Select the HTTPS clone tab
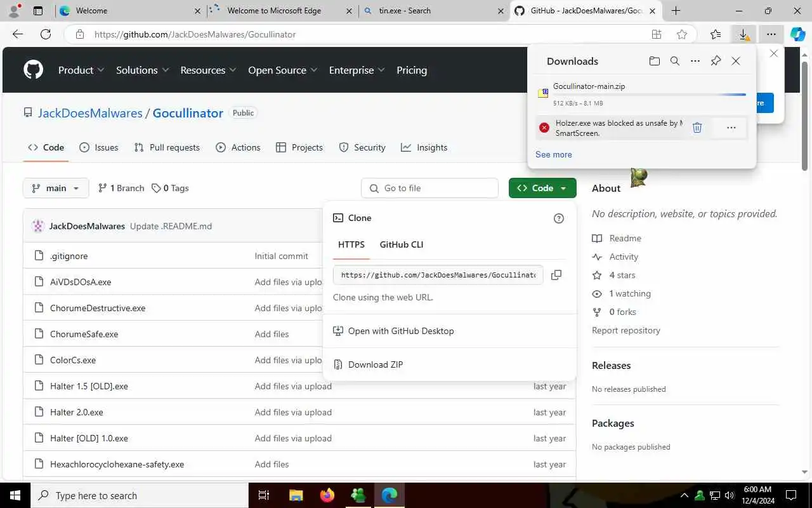 [x=351, y=244]
